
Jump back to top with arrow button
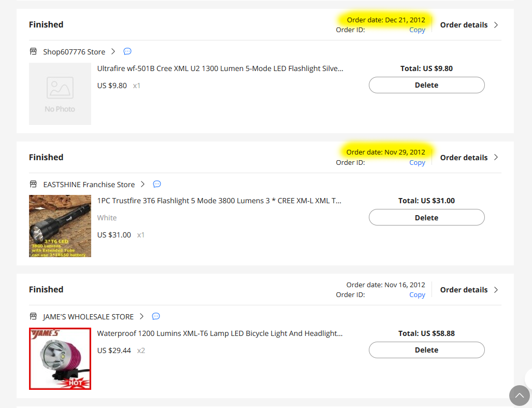pyautogui.click(x=519, y=396)
